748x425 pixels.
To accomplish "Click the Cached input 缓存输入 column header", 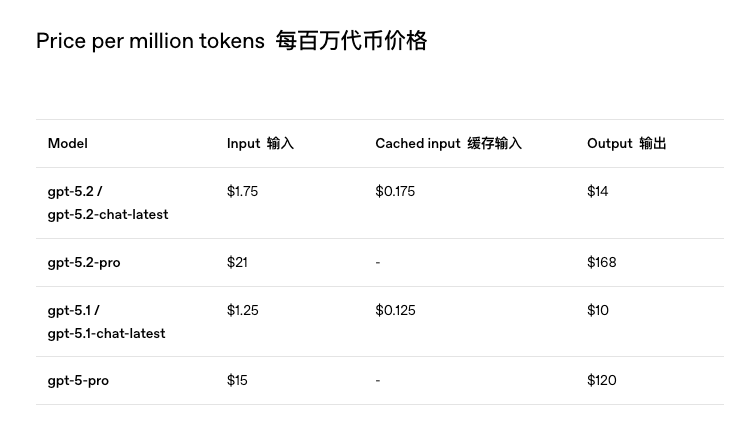I will (x=448, y=144).
